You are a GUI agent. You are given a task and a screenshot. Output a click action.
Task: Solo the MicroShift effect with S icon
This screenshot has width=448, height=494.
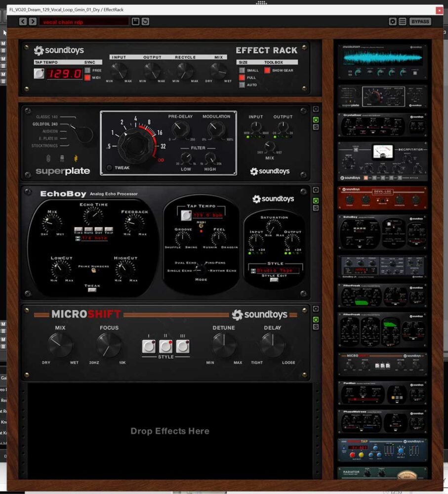click(x=316, y=327)
